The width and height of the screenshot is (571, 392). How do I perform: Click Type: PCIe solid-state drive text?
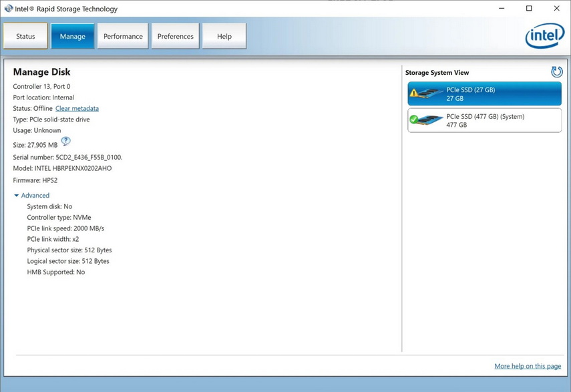pos(51,120)
